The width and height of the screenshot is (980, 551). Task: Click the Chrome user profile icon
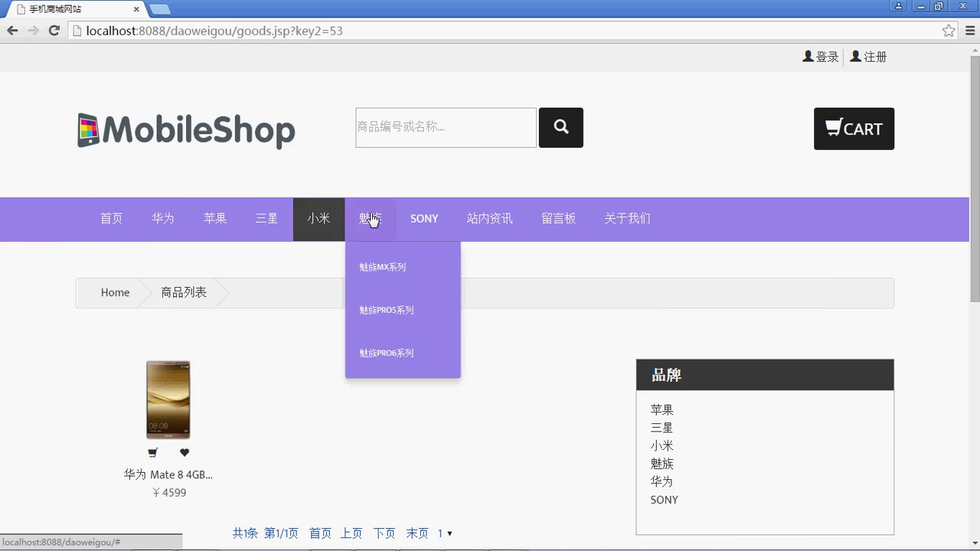[x=900, y=5]
